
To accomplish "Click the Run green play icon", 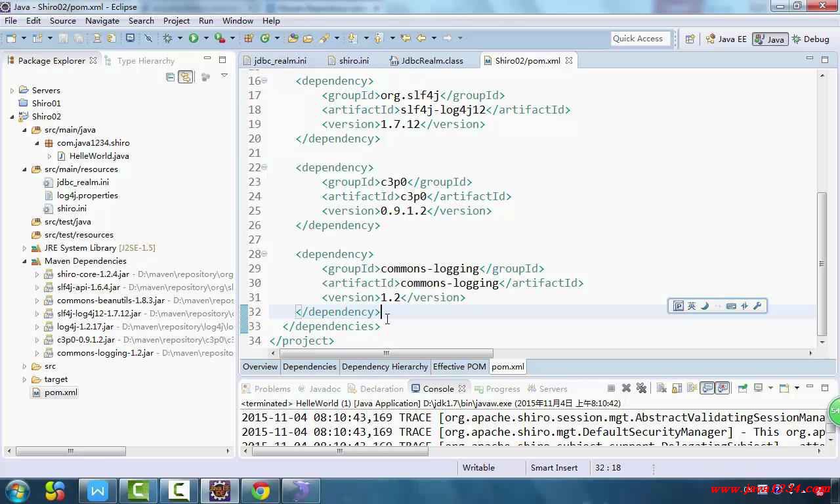I will pos(194,39).
